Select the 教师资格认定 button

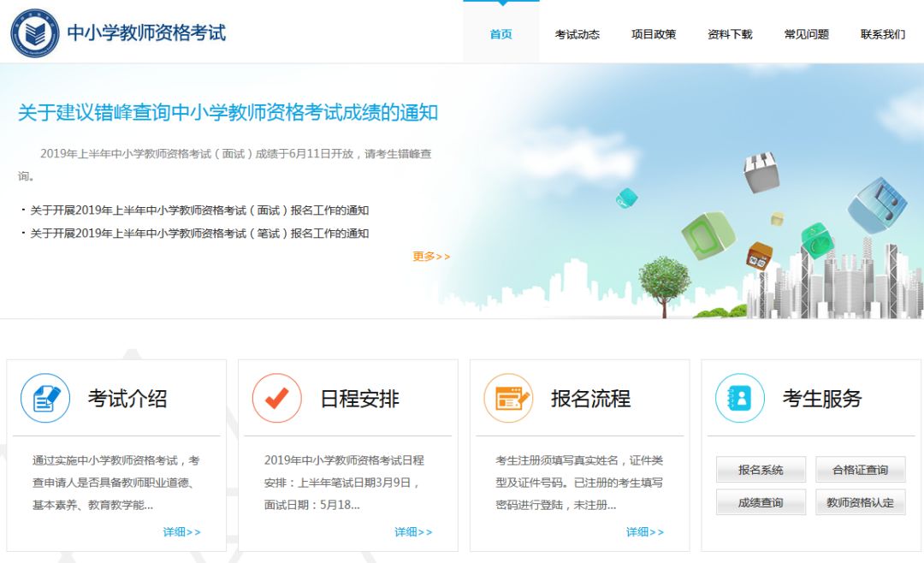861,502
